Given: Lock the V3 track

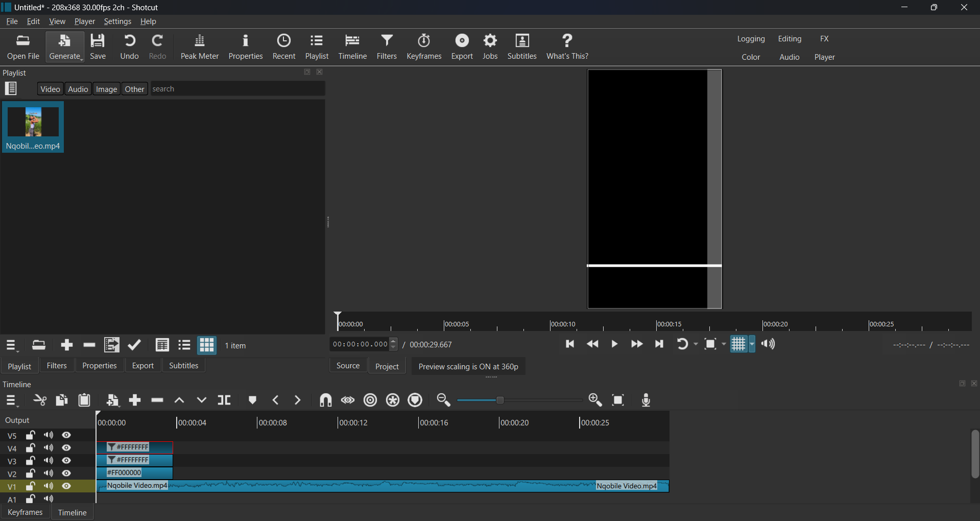Looking at the screenshot, I should pos(31,461).
